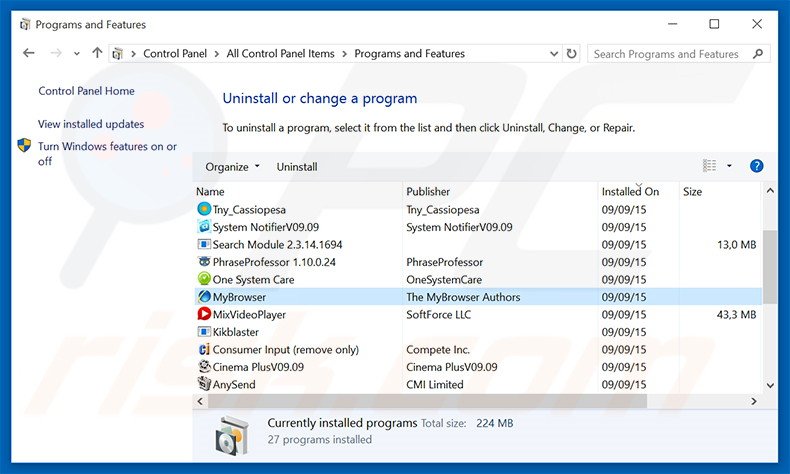Click the System NotifierV09.09 icon
This screenshot has height=474, width=790.
(204, 227)
